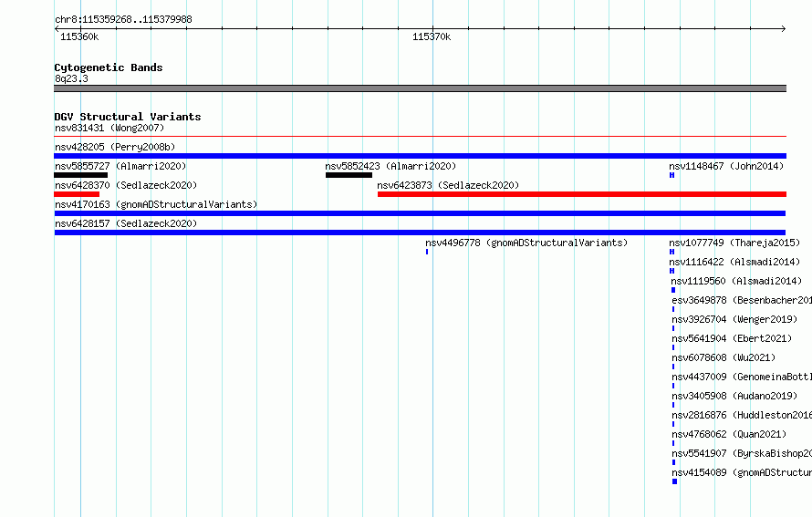812x517 pixels.
Task: Open nsv4496778 (gnomADStructuralVariants) label
Action: pyautogui.click(x=526, y=243)
